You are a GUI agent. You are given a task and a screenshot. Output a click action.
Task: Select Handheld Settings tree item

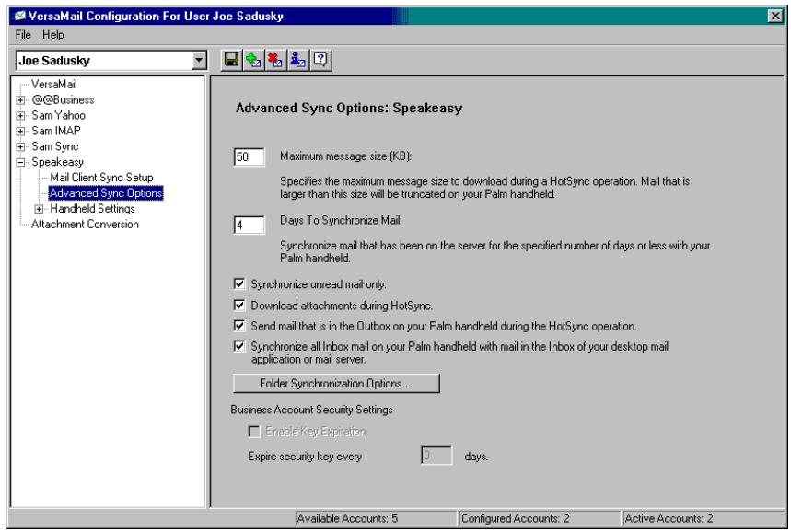point(92,209)
